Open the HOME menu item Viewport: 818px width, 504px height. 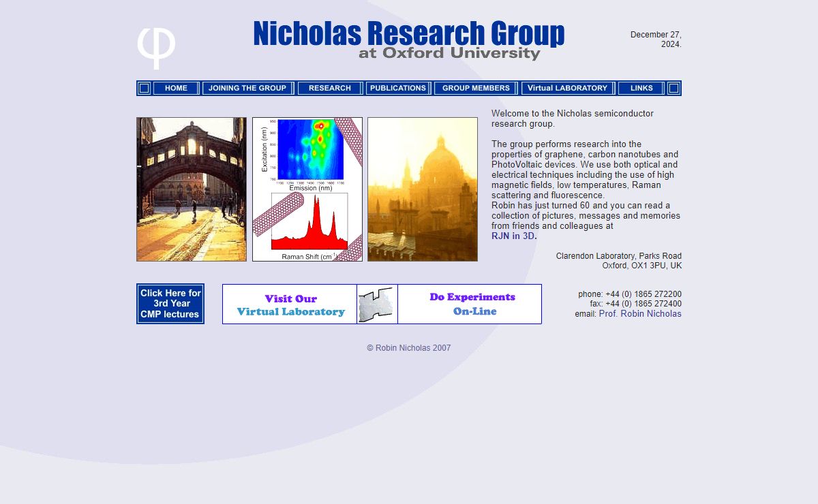(x=176, y=88)
